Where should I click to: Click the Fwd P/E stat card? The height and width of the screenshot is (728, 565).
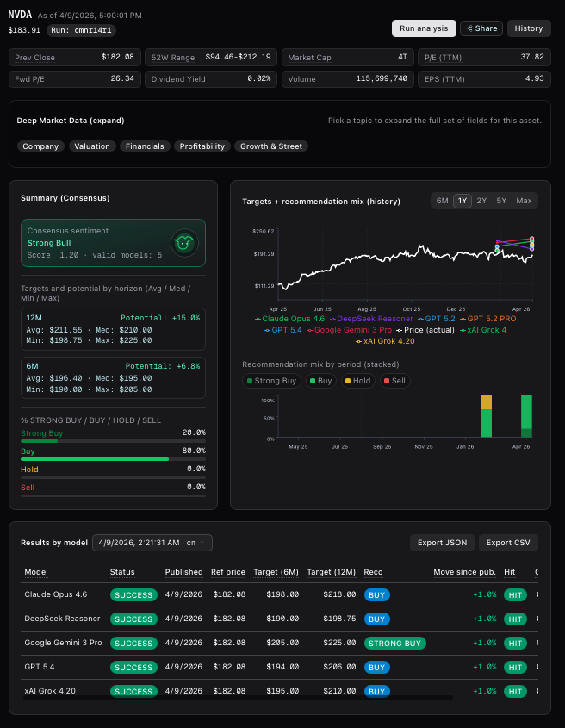(75, 79)
